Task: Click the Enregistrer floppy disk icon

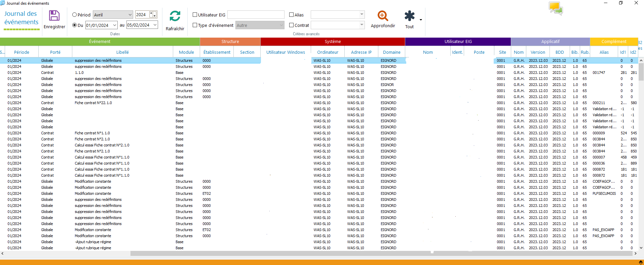Action: click(x=54, y=16)
